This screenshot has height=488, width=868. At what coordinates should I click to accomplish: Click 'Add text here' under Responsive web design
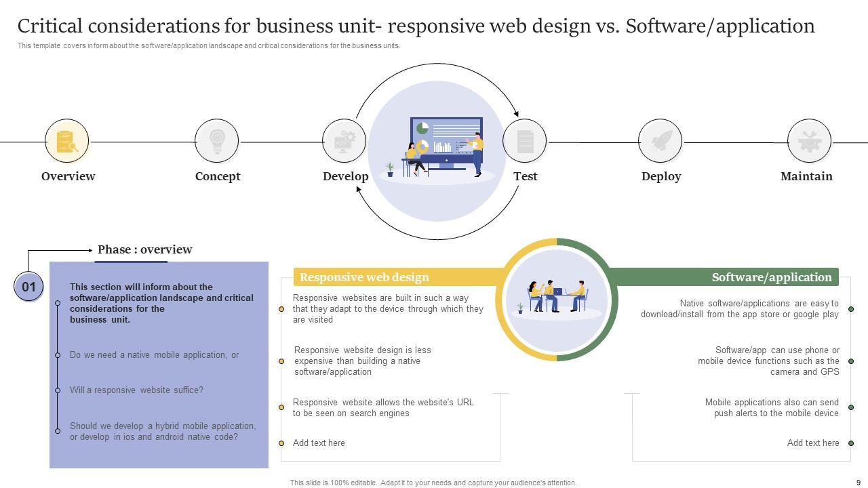coord(319,443)
